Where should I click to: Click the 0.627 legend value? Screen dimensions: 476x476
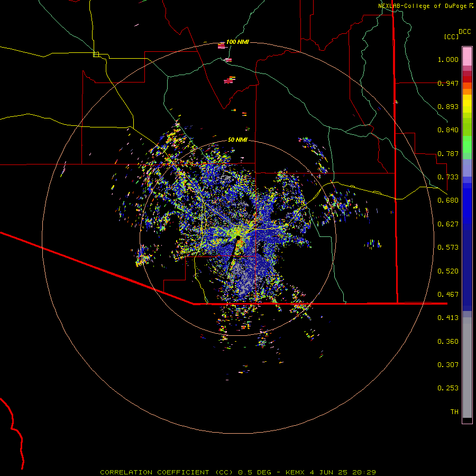click(x=448, y=224)
